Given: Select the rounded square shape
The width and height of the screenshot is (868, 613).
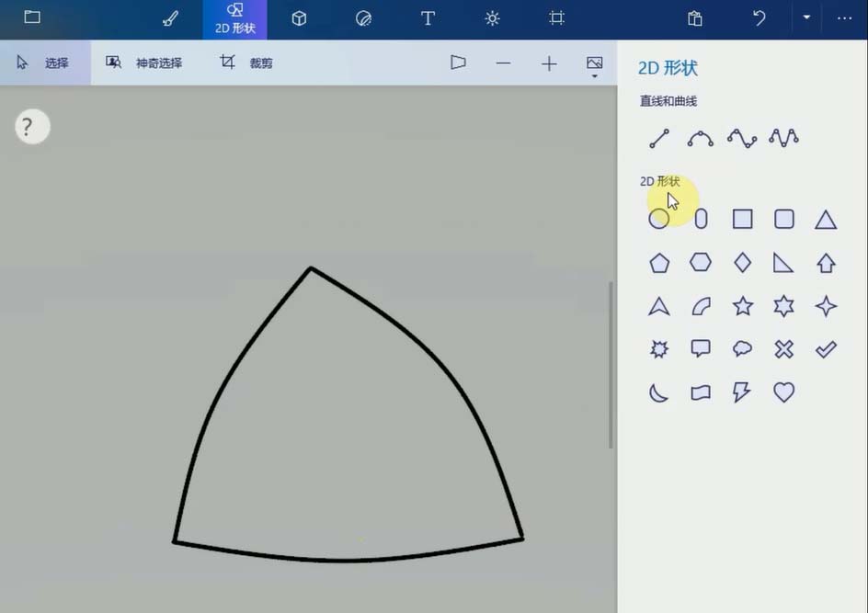Looking at the screenshot, I should pos(783,219).
